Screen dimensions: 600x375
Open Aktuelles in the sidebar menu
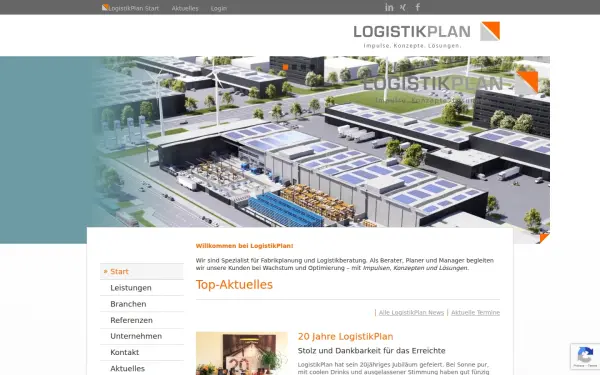click(x=142, y=368)
